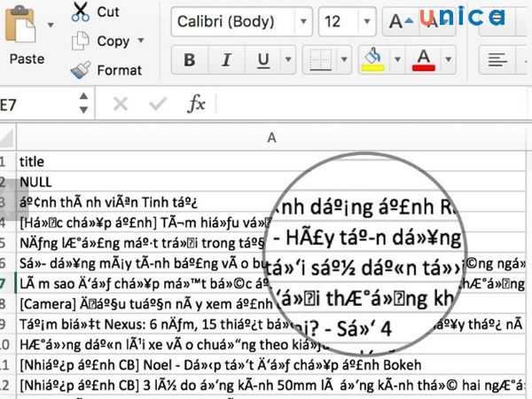Increase font size with larger A button
The height and width of the screenshot is (399, 532).
pos(401,21)
